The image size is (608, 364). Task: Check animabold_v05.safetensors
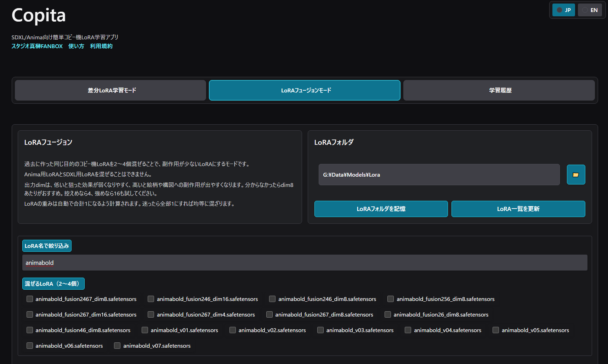point(496,330)
